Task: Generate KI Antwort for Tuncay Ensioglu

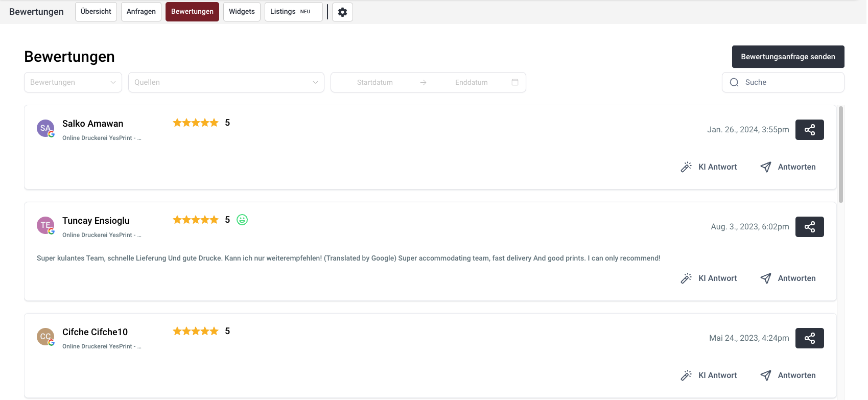Action: [x=709, y=278]
